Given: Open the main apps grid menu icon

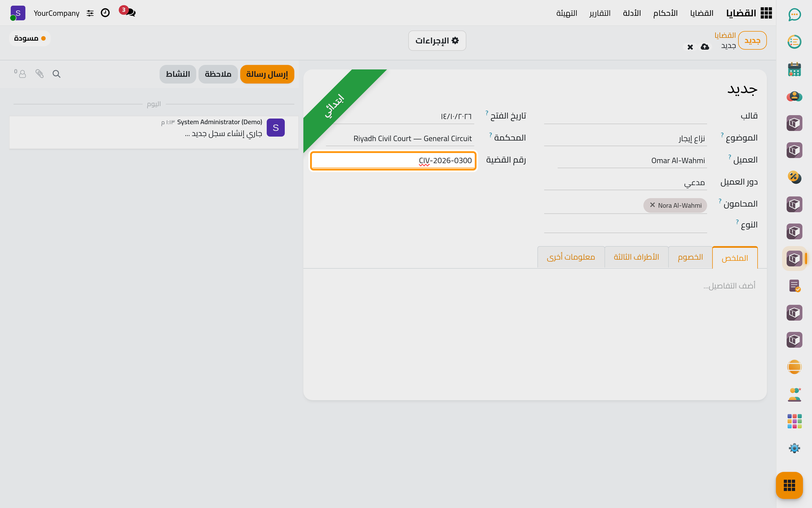Looking at the screenshot, I should click(766, 13).
